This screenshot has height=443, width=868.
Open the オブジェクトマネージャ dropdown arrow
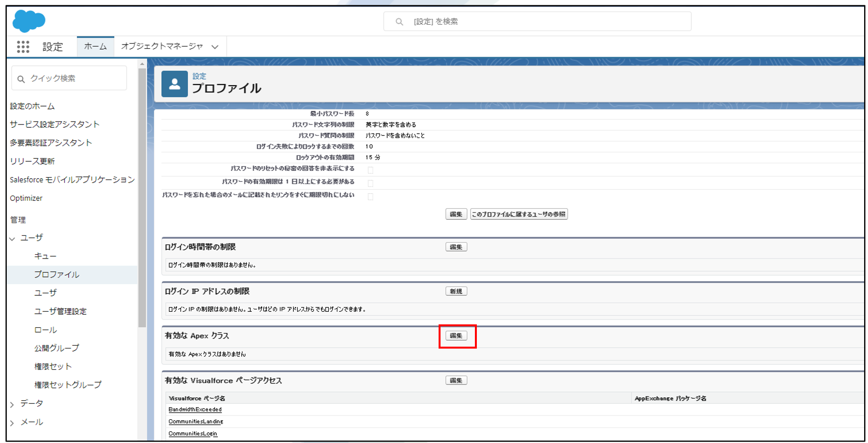click(x=215, y=47)
